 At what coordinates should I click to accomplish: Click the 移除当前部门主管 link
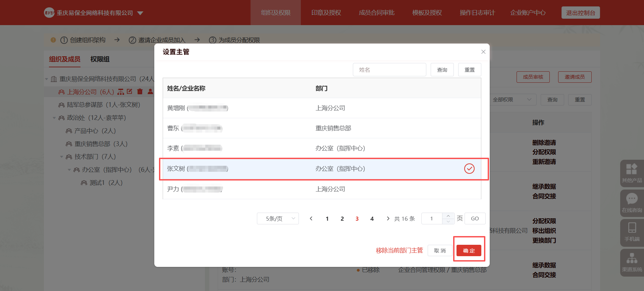(399, 250)
